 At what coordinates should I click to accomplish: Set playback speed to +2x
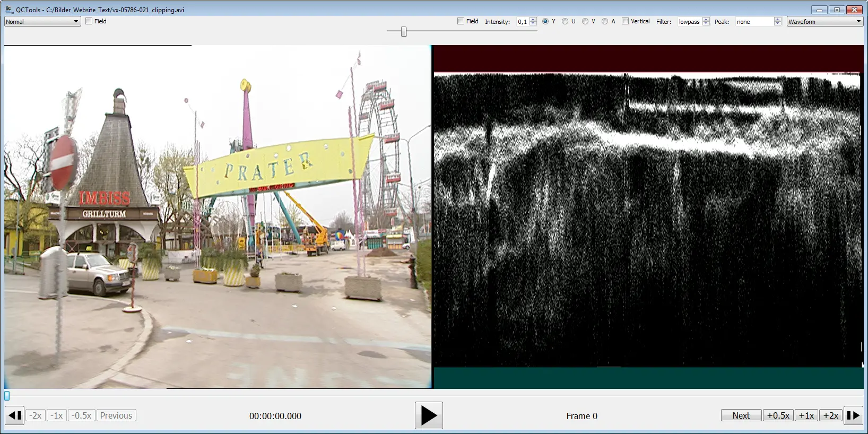(830, 415)
